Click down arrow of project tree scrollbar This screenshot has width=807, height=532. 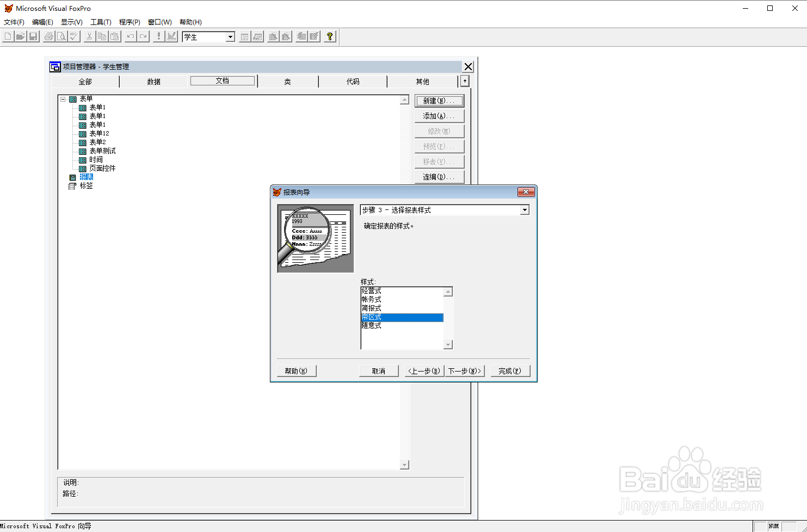[x=404, y=465]
